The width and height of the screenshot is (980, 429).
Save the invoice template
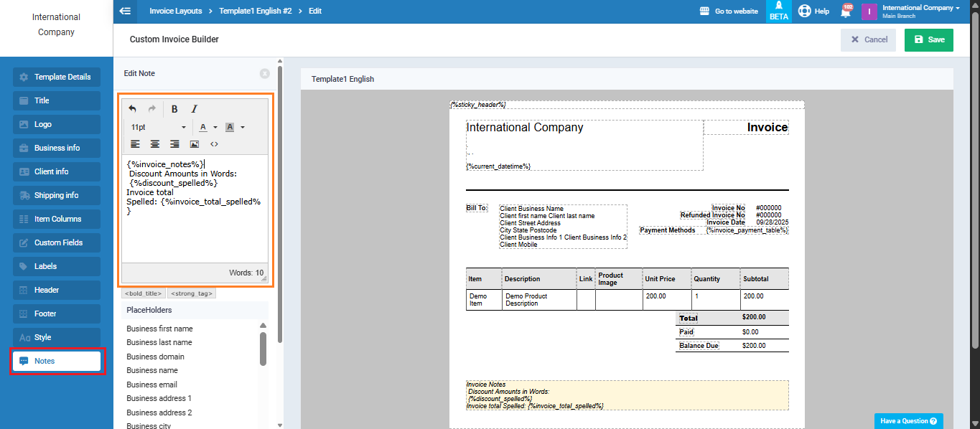point(928,39)
